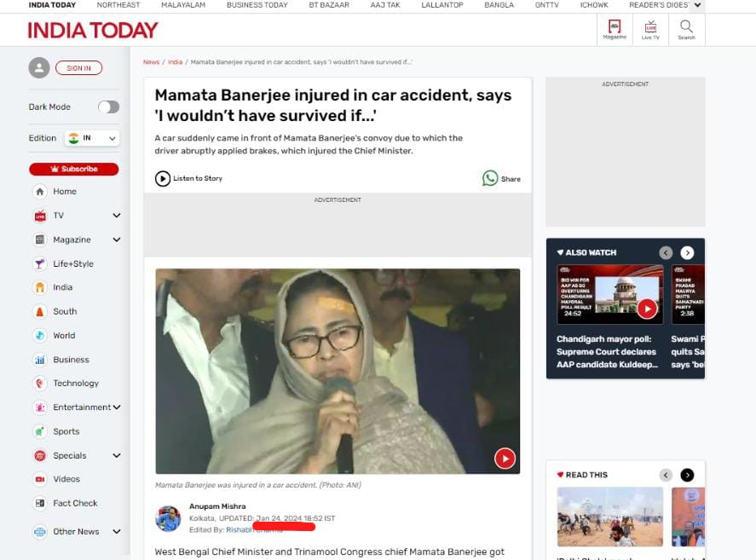756x560 pixels.
Task: Click the SIGN IN button
Action: coord(78,68)
